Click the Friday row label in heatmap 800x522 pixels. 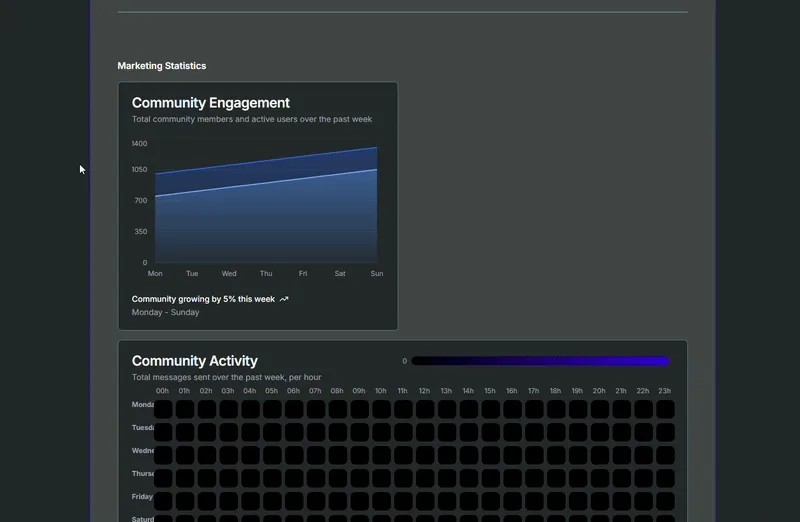coord(142,496)
